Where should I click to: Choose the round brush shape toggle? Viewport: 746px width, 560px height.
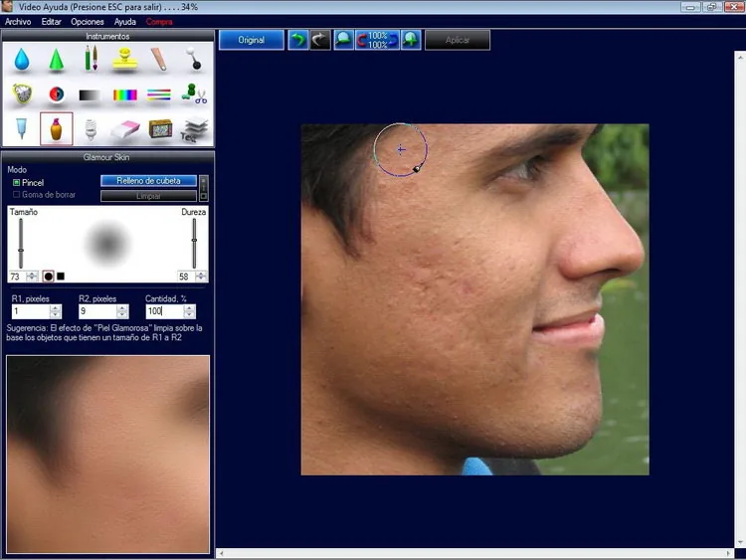(x=48, y=277)
